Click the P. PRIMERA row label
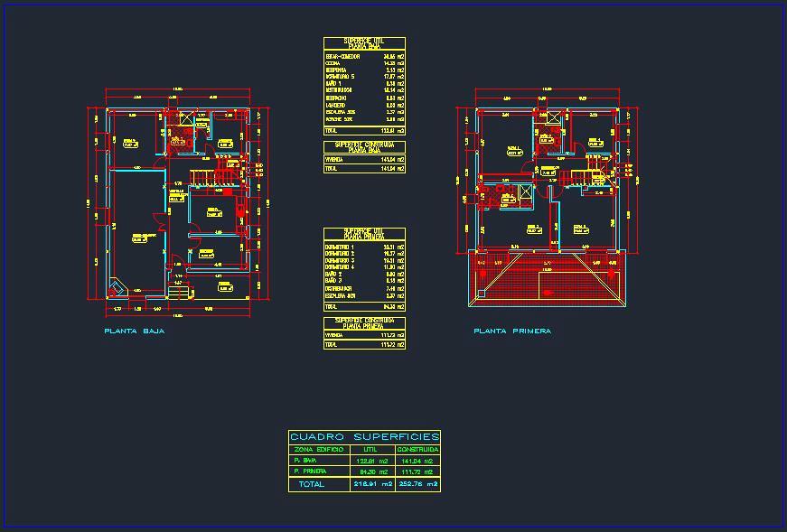Viewport: 787px width, 532px height. 309,471
